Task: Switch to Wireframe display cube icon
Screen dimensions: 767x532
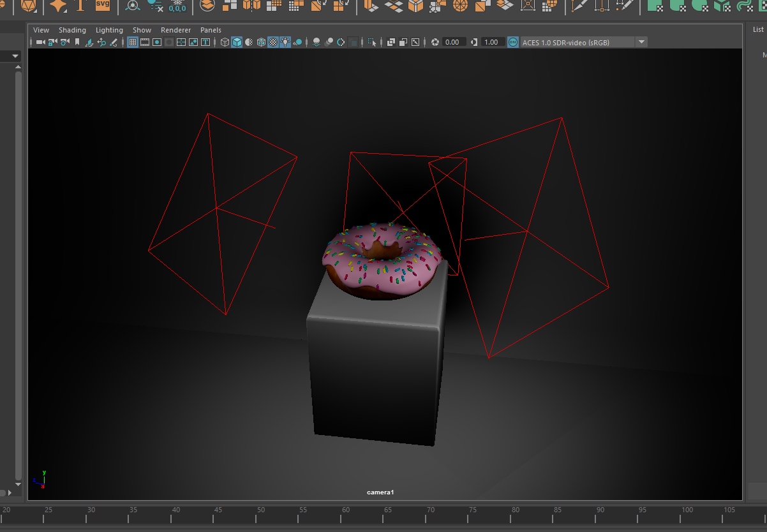Action: 225,42
